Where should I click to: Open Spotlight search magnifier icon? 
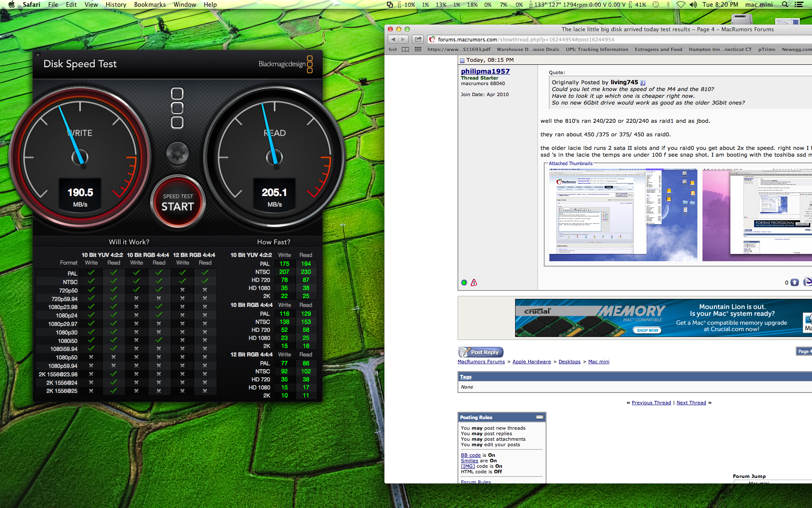[785, 5]
